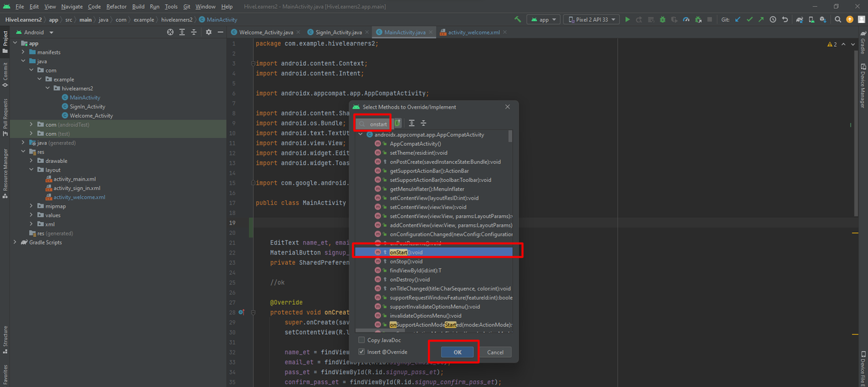Click OK in override methods dialog
The image size is (868, 387).
click(457, 352)
